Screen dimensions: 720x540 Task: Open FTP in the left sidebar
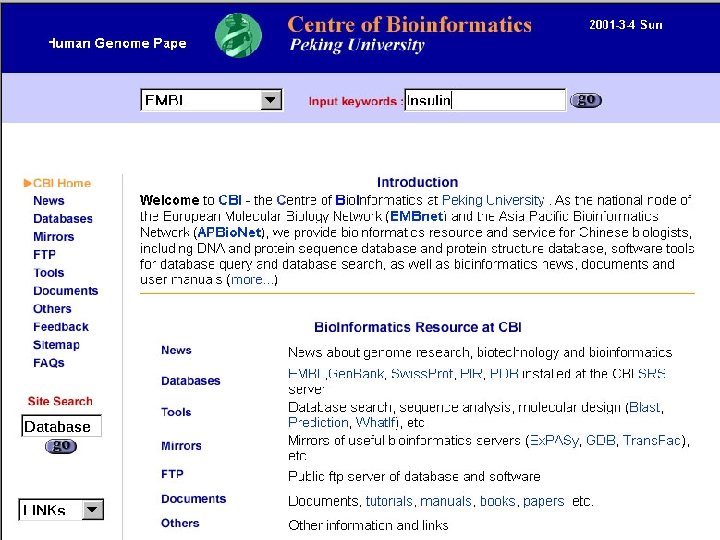pos(44,254)
